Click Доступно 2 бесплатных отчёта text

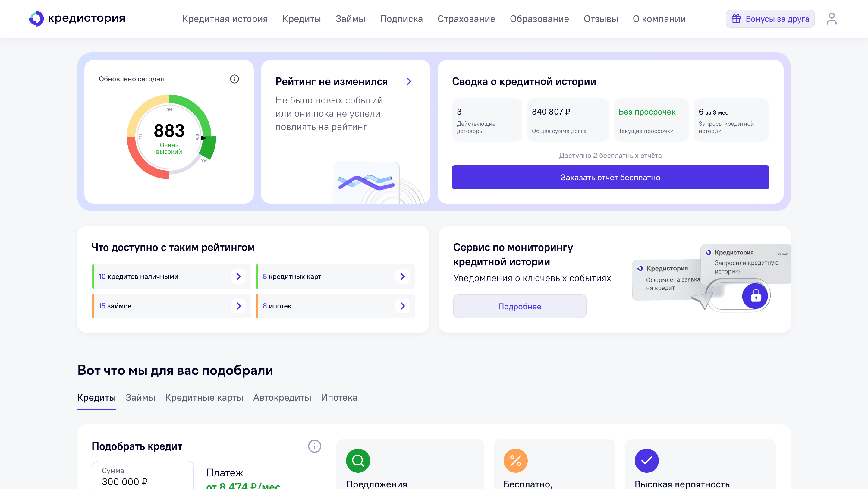[x=610, y=155]
